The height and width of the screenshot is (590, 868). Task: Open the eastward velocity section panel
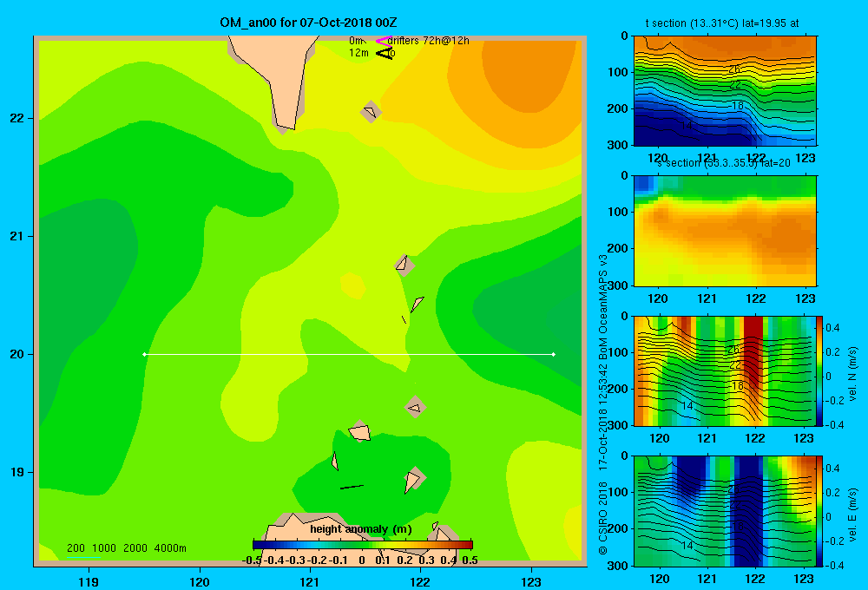(725, 511)
